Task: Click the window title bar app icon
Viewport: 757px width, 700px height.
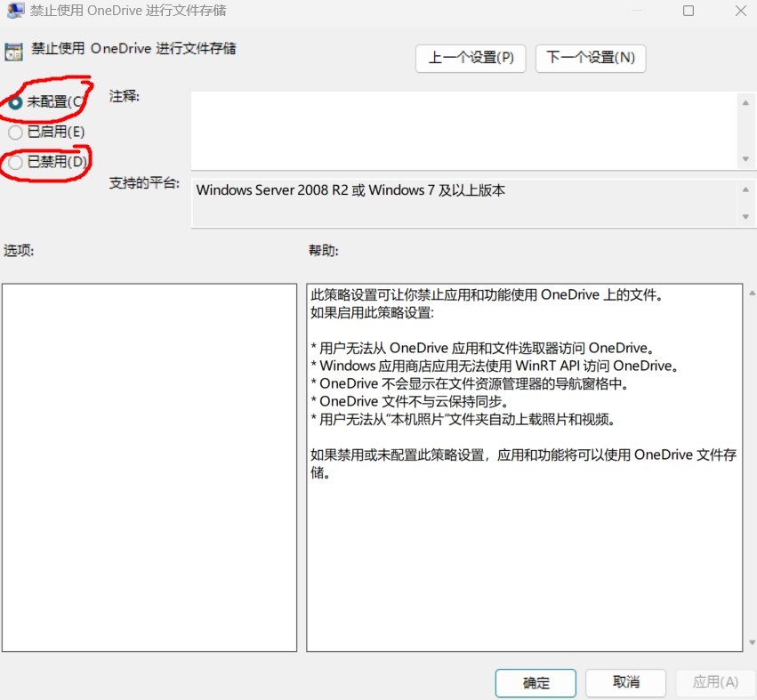Action: click(x=15, y=10)
